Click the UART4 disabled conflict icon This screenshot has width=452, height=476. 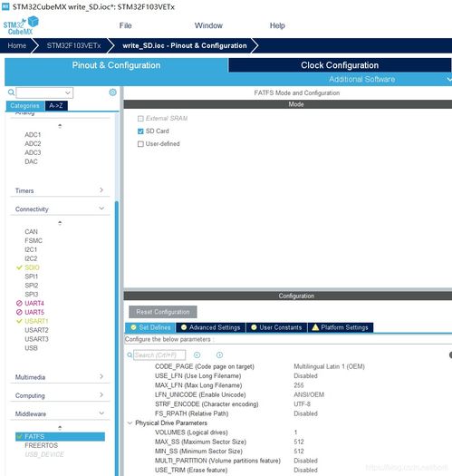click(19, 303)
